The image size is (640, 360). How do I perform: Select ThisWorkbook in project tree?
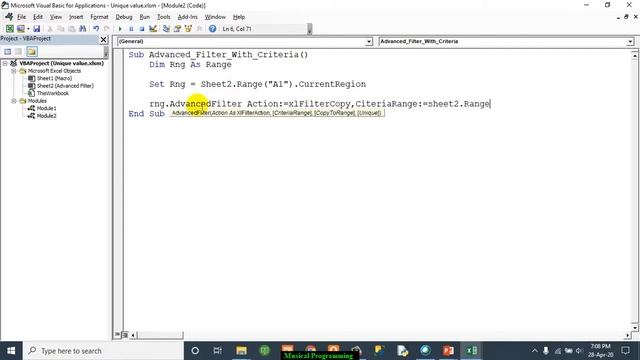(53, 93)
